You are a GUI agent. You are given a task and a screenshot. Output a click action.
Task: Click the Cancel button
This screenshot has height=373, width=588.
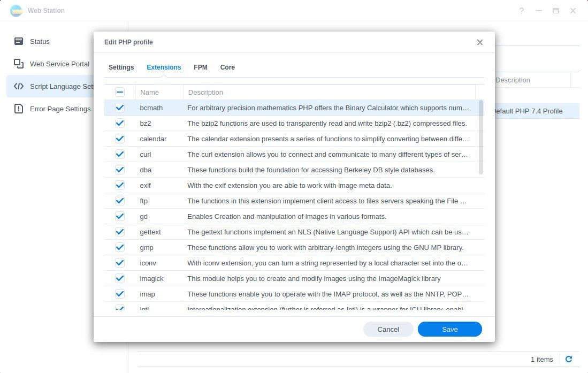click(x=388, y=329)
